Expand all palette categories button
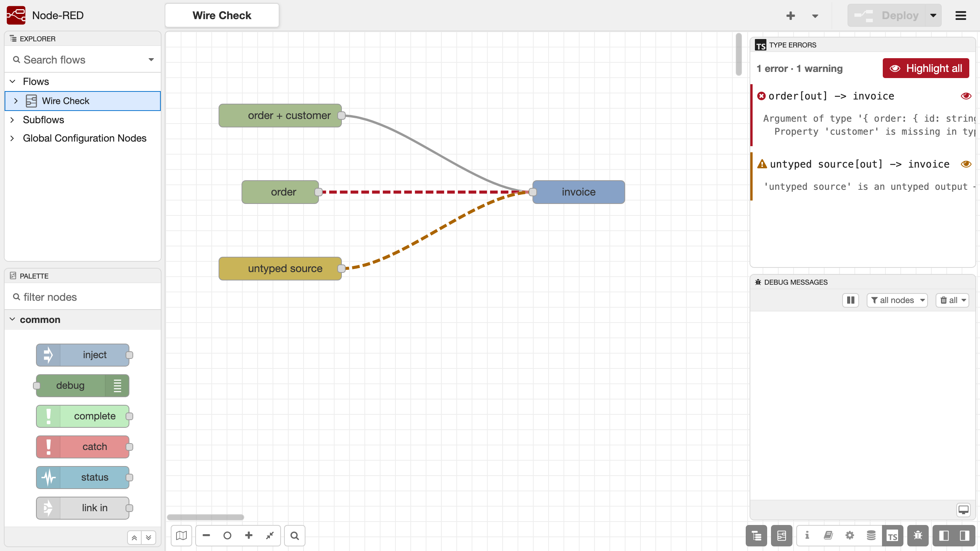Viewport: 980px width, 551px height. [149, 538]
